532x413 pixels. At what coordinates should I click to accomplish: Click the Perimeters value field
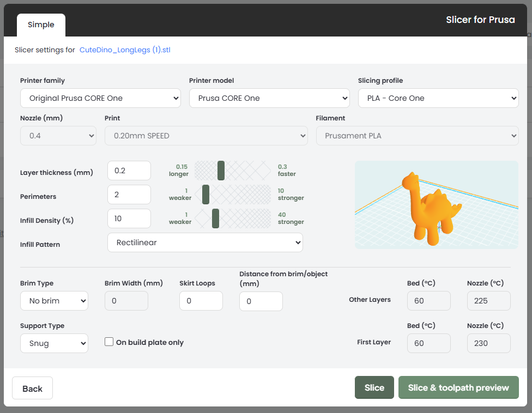(x=129, y=195)
